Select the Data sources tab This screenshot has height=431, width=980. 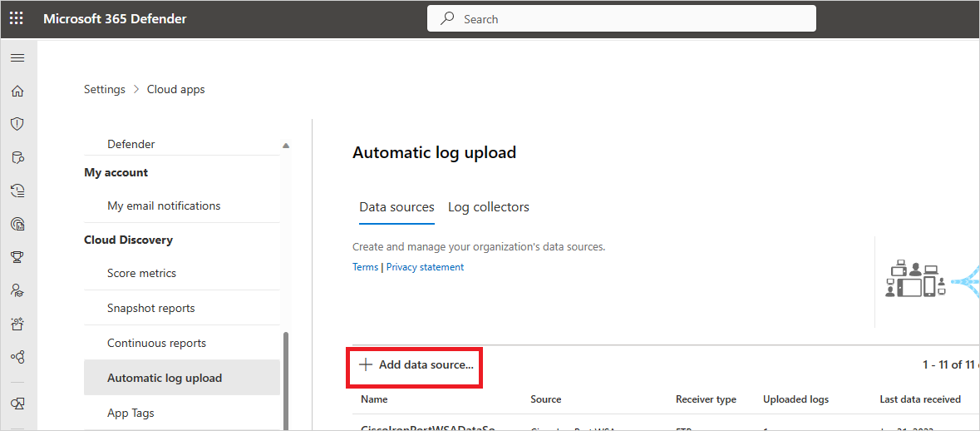396,207
